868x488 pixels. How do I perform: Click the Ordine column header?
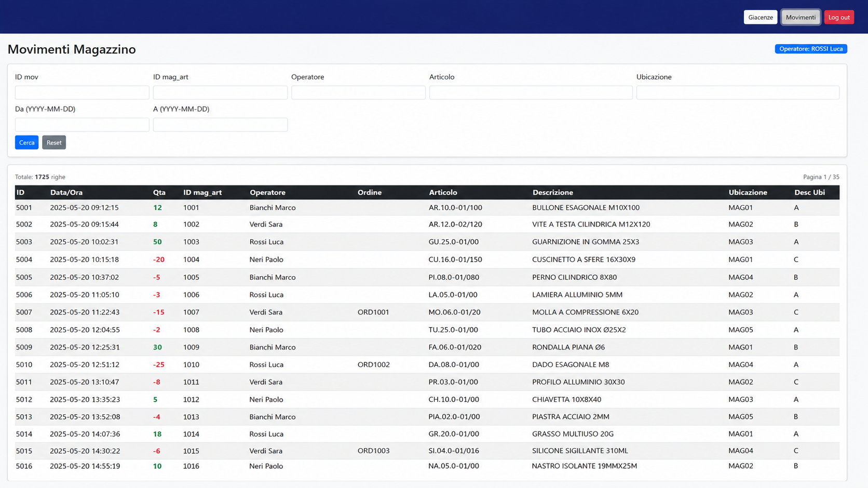369,192
